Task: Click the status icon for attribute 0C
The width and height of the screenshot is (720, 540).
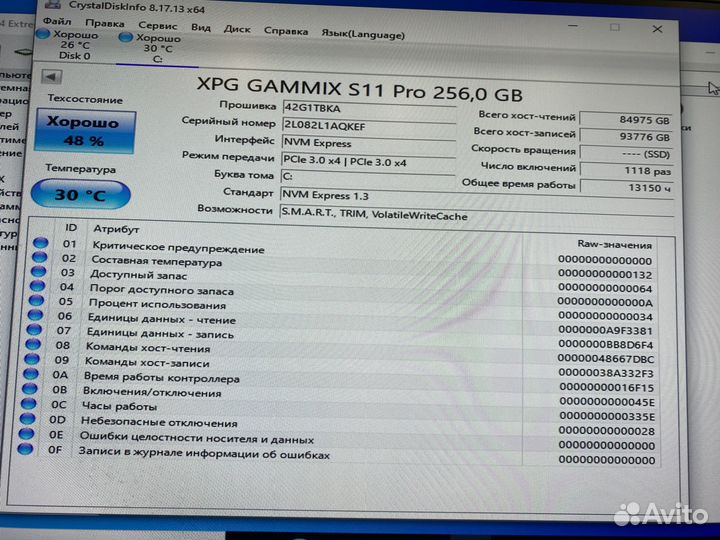Action: click(28, 404)
